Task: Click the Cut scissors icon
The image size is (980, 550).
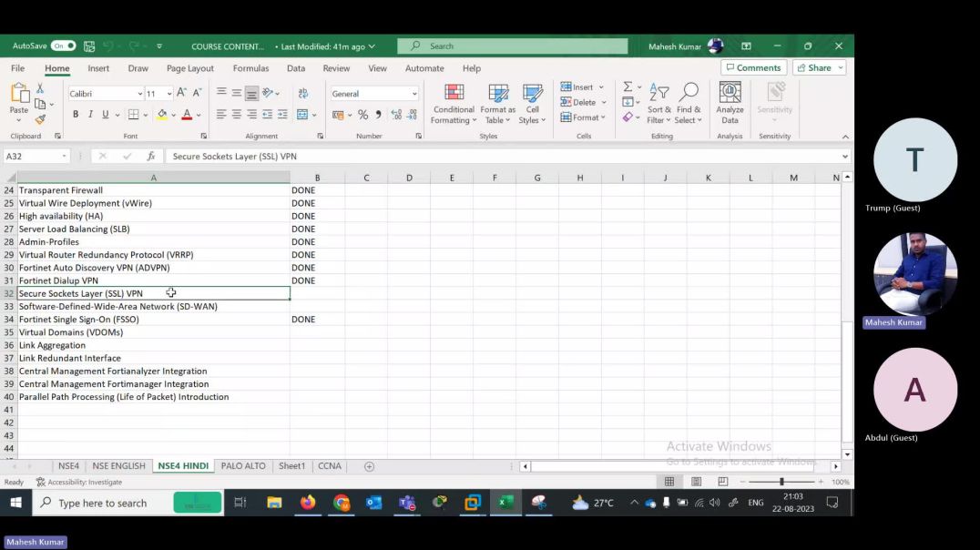Action: 40,88
